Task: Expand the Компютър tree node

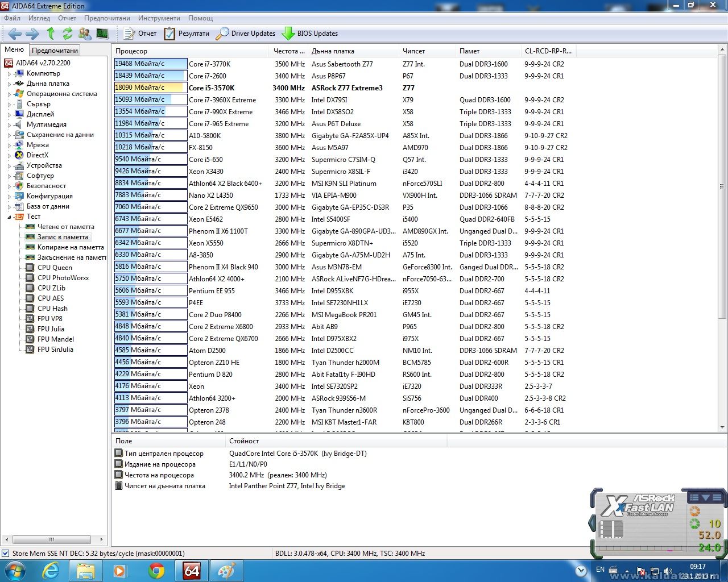Action: [x=9, y=74]
